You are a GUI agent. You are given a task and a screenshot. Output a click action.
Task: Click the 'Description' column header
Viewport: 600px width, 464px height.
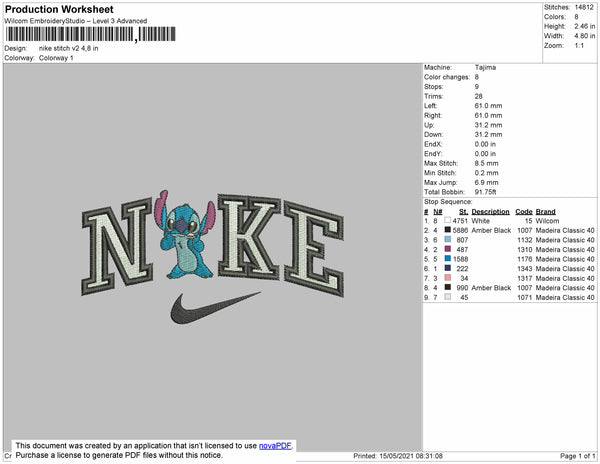[490, 212]
